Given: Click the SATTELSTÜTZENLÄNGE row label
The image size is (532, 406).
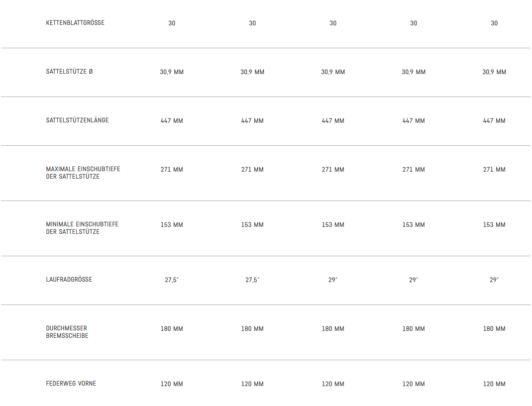Looking at the screenshot, I should point(77,120).
